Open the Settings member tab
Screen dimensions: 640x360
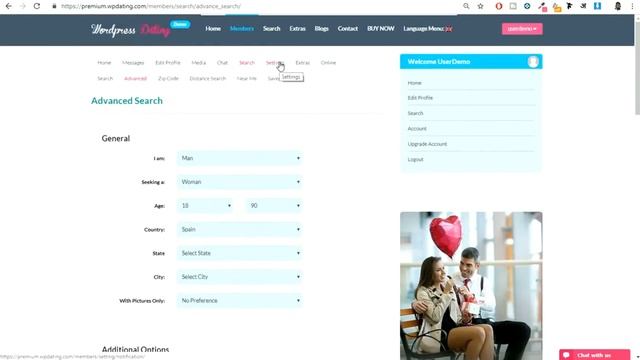(274, 63)
